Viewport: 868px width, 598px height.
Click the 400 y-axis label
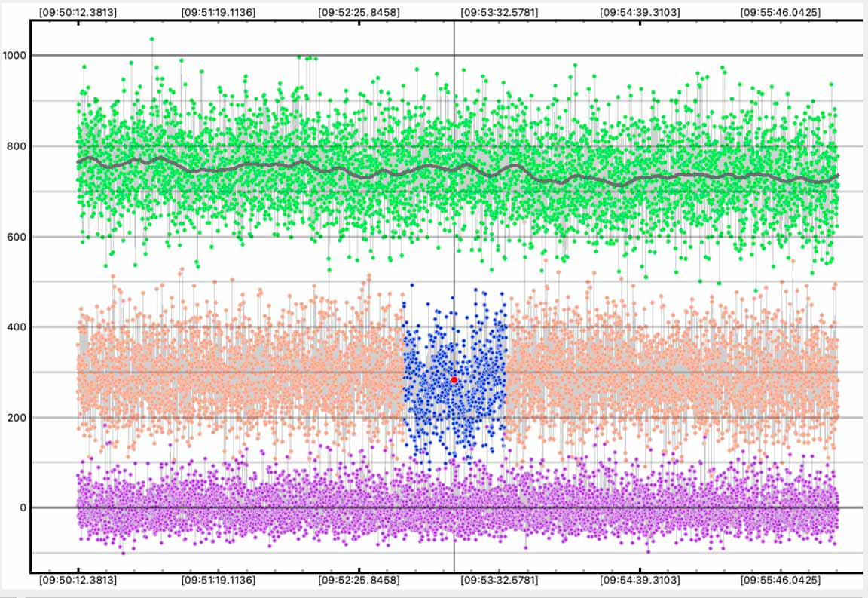click(x=17, y=327)
